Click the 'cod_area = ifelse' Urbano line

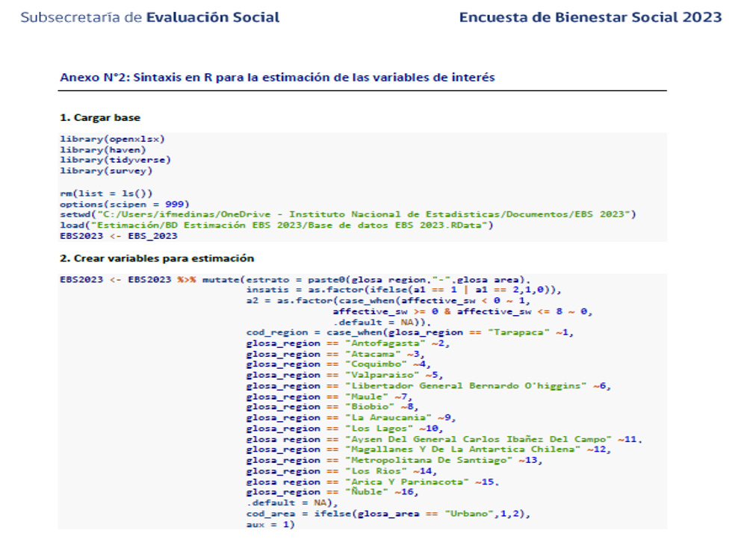(388, 514)
